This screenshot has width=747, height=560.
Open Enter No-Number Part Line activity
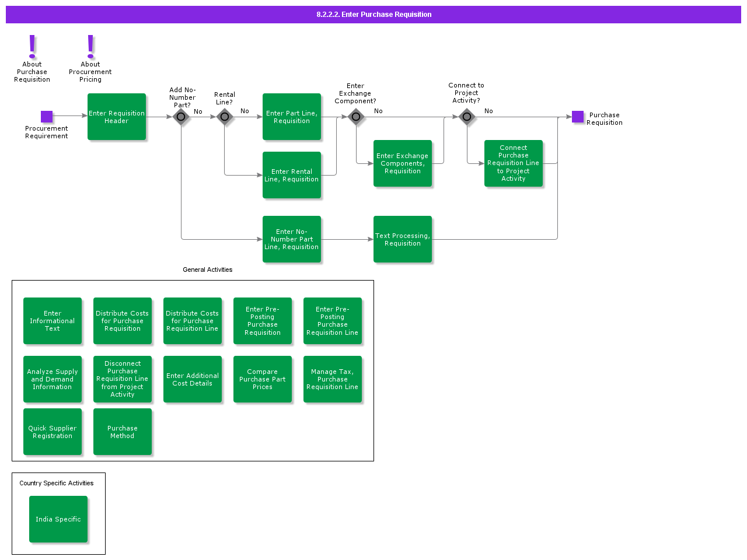click(x=292, y=239)
